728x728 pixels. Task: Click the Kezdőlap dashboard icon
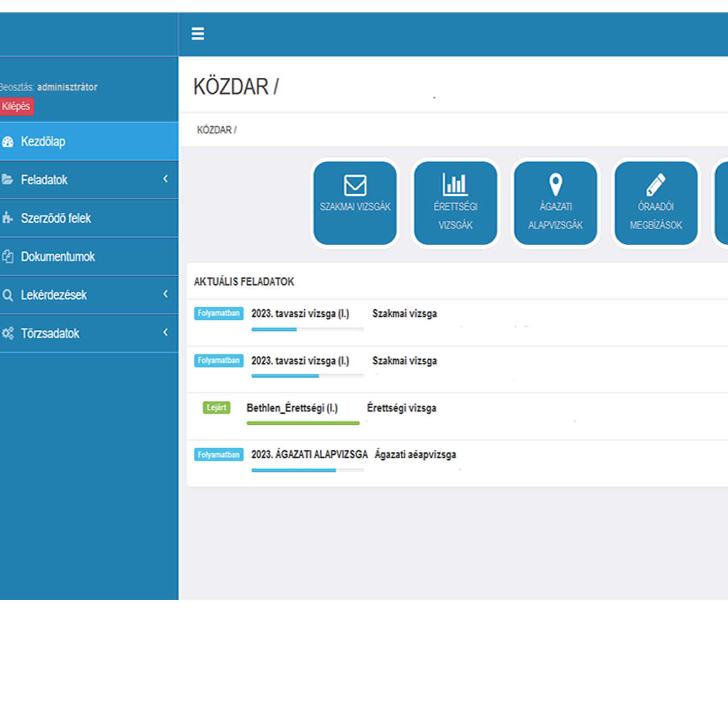point(8,142)
